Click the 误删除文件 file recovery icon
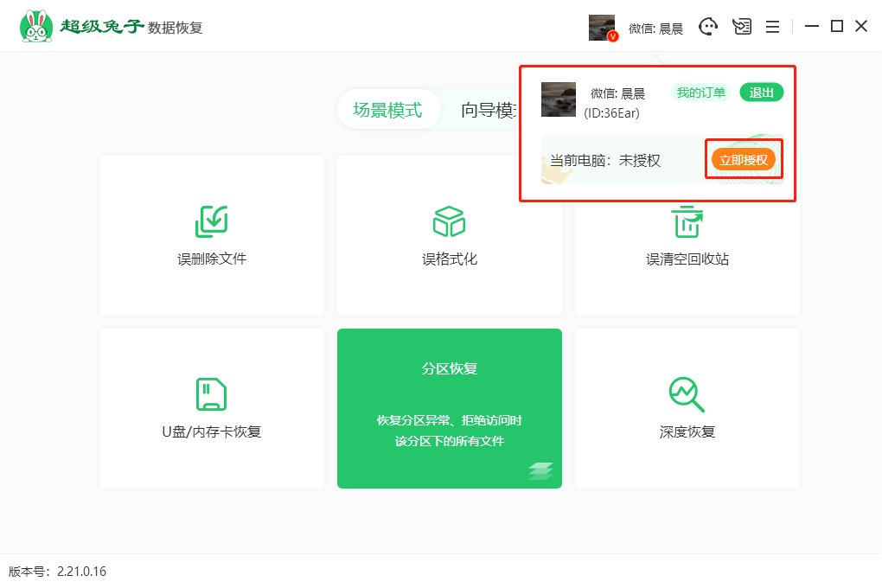 [x=212, y=221]
